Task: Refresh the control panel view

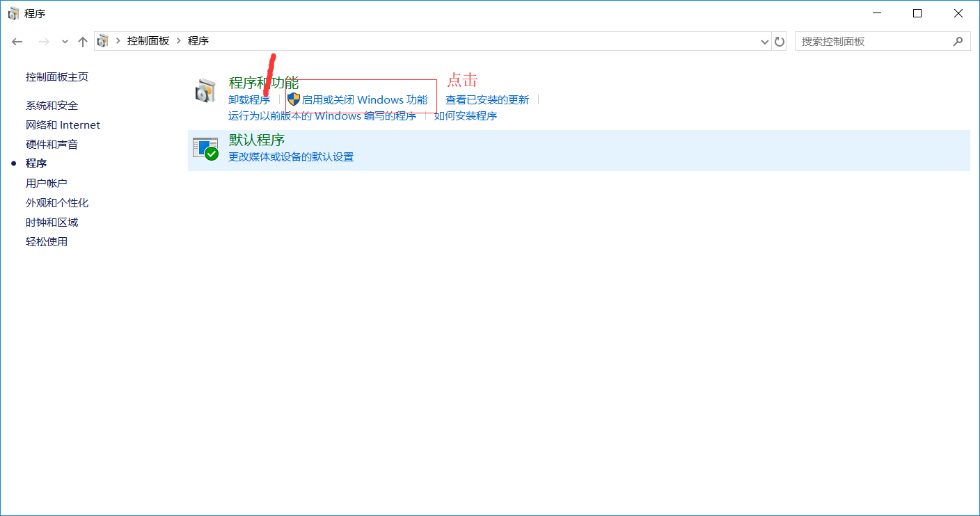Action: (x=780, y=42)
